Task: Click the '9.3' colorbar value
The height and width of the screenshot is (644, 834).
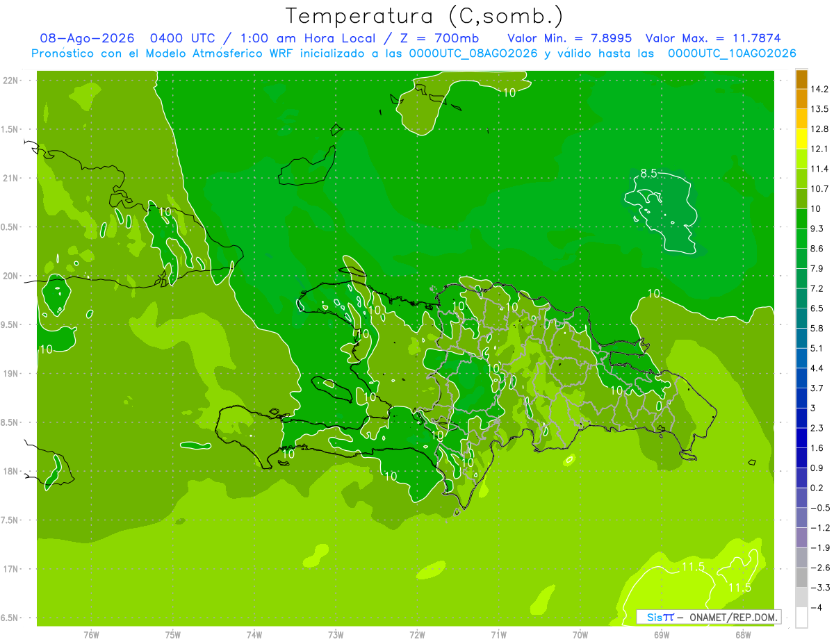Action: click(x=817, y=229)
